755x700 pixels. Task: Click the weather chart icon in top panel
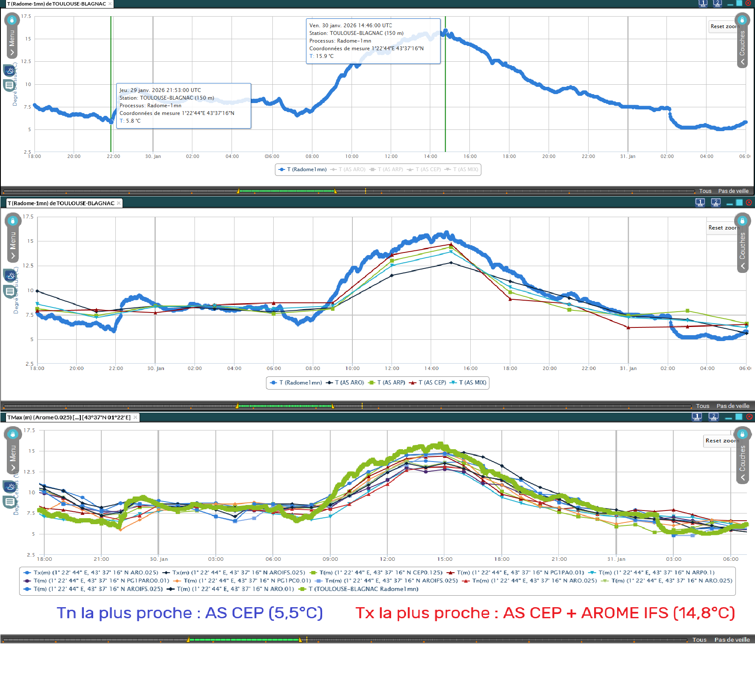click(10, 70)
